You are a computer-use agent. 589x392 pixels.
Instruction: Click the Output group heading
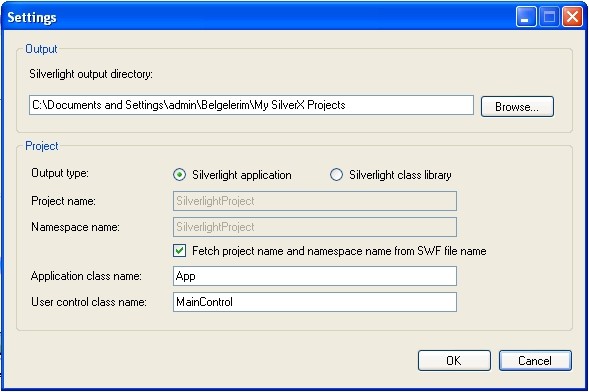[x=41, y=49]
